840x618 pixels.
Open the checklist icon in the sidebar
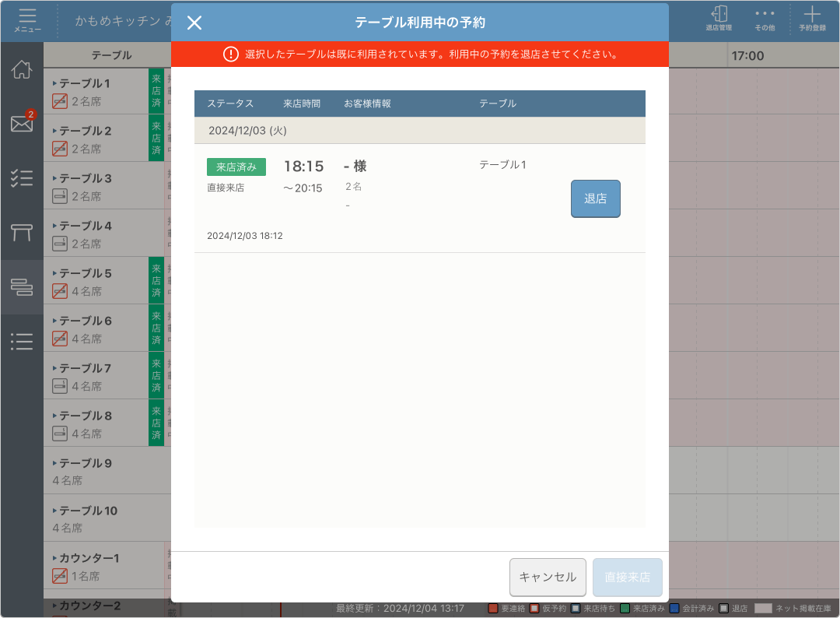coord(22,178)
